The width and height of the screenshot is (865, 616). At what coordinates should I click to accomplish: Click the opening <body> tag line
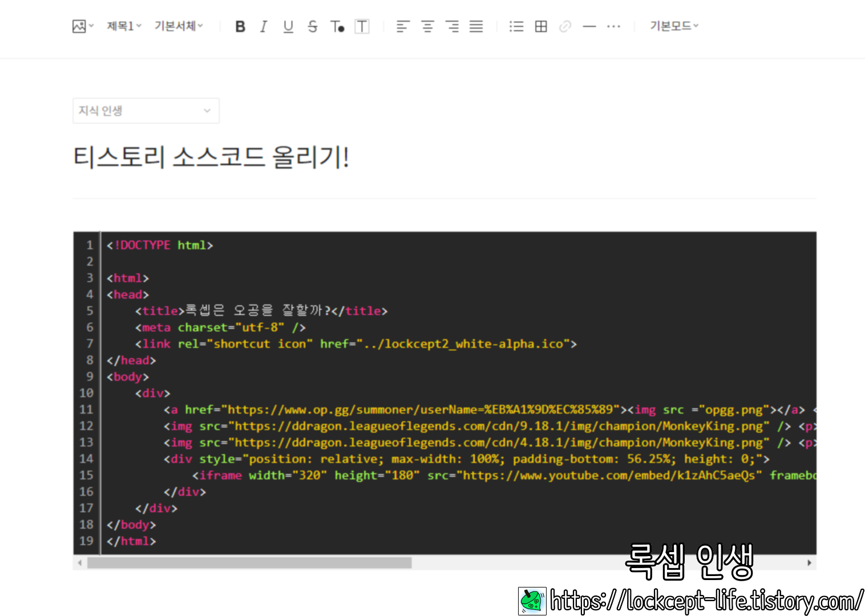[128, 377]
